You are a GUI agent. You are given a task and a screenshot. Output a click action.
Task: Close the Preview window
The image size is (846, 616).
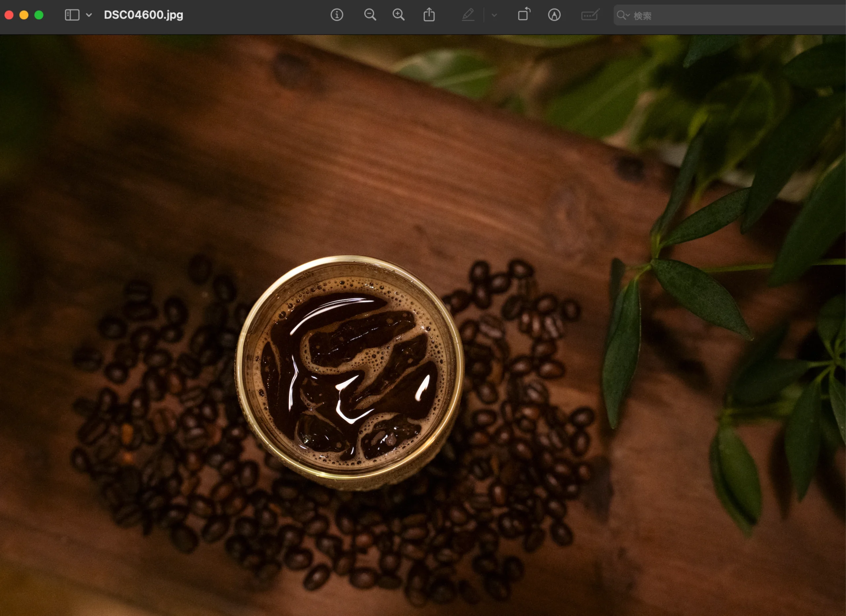click(9, 15)
